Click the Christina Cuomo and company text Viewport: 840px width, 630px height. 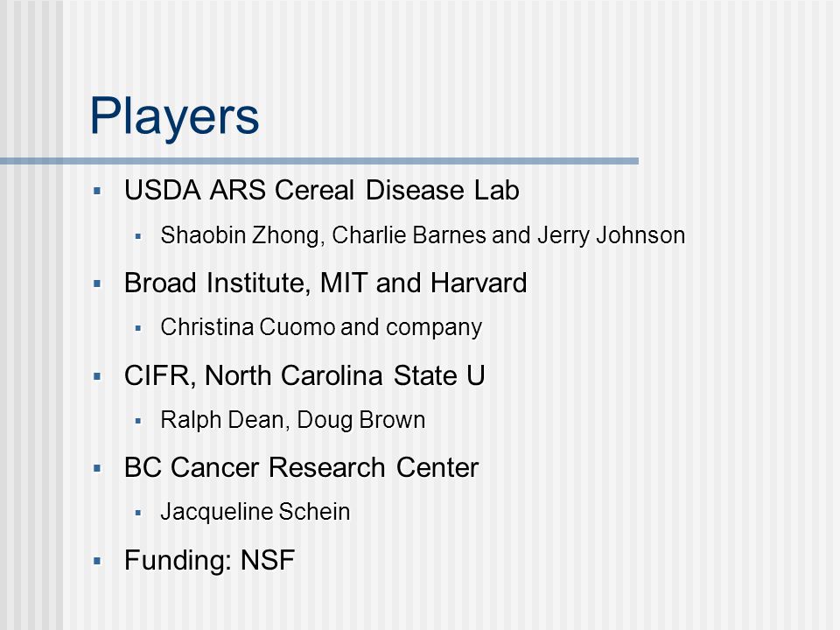point(321,328)
